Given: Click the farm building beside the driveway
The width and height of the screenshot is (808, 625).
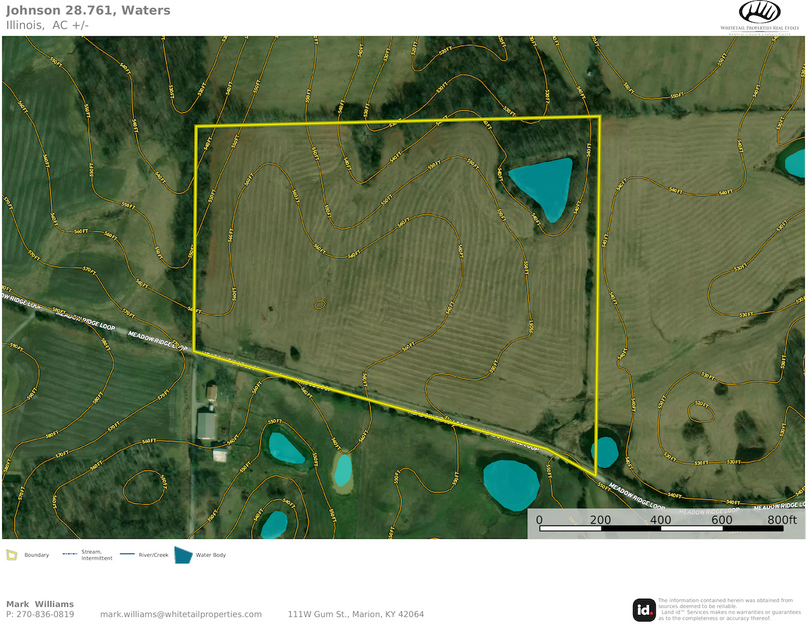Looking at the screenshot, I should pyautogui.click(x=208, y=425).
